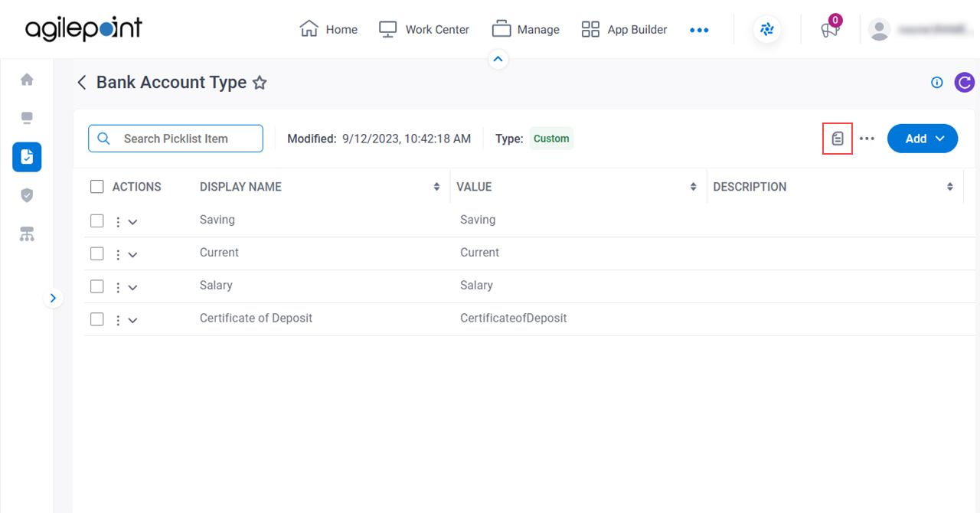This screenshot has width=980, height=513.
Task: Go to Work Center
Action: pyautogui.click(x=424, y=29)
